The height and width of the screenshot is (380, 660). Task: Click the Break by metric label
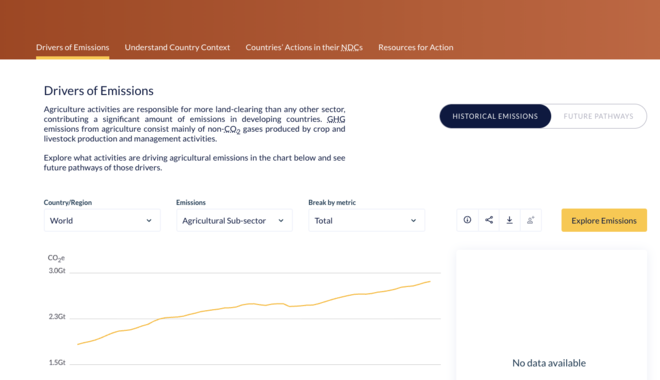coord(332,202)
